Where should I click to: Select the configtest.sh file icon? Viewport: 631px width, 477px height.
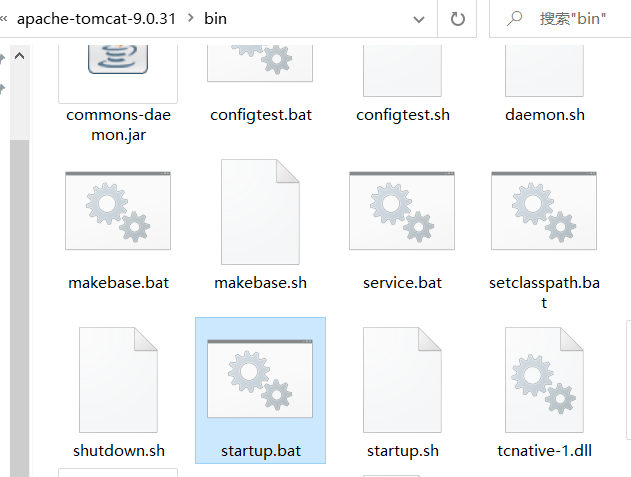402,70
